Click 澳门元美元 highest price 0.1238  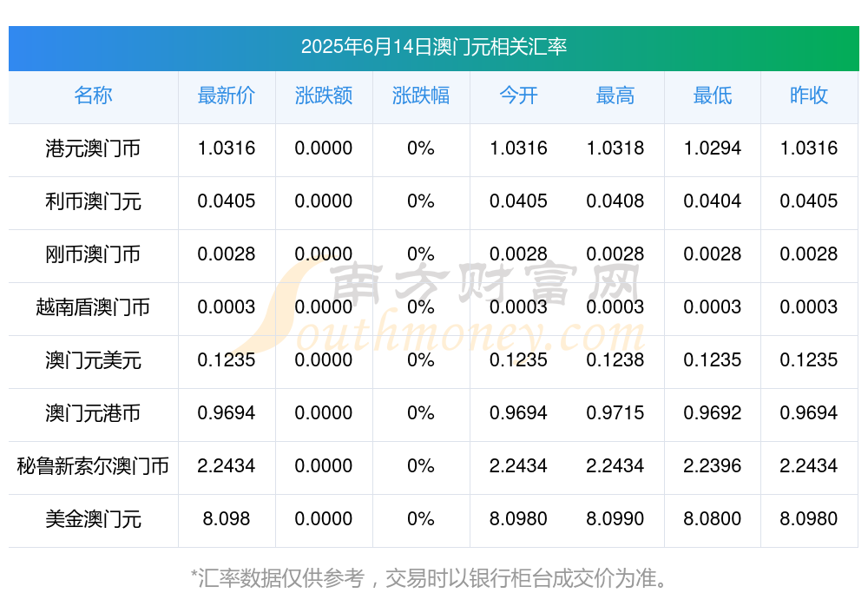615,360
